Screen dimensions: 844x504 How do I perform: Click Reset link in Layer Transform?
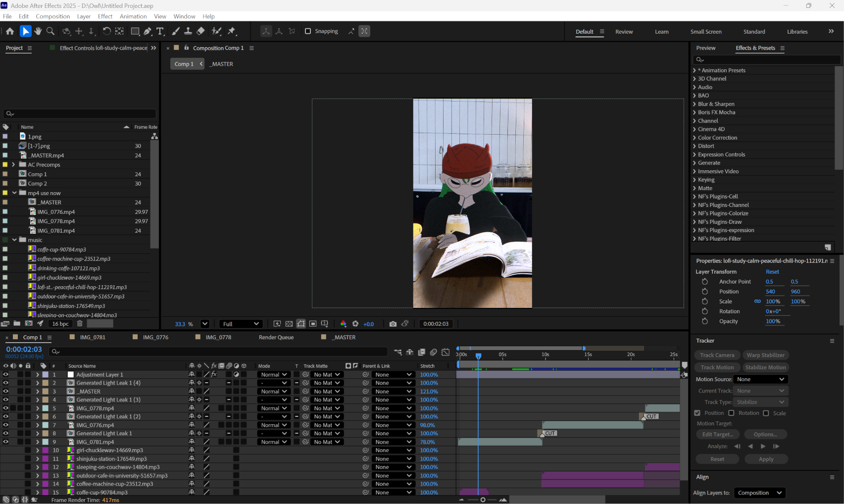click(772, 272)
